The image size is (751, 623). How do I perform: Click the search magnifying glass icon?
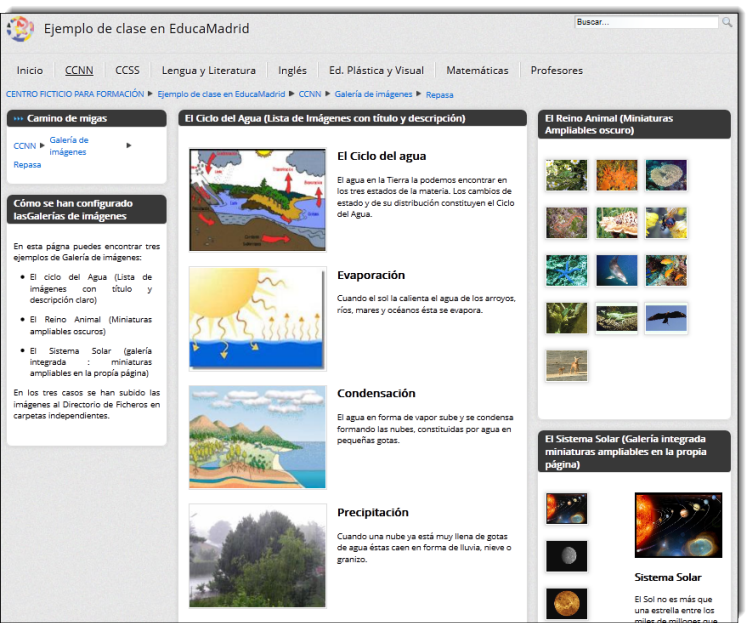pyautogui.click(x=727, y=22)
